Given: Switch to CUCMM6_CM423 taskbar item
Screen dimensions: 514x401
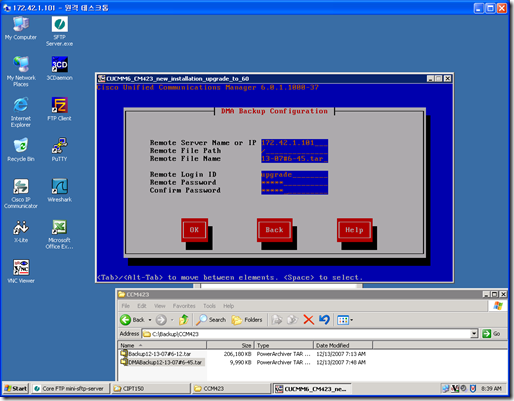Looking at the screenshot, I should pos(312,388).
